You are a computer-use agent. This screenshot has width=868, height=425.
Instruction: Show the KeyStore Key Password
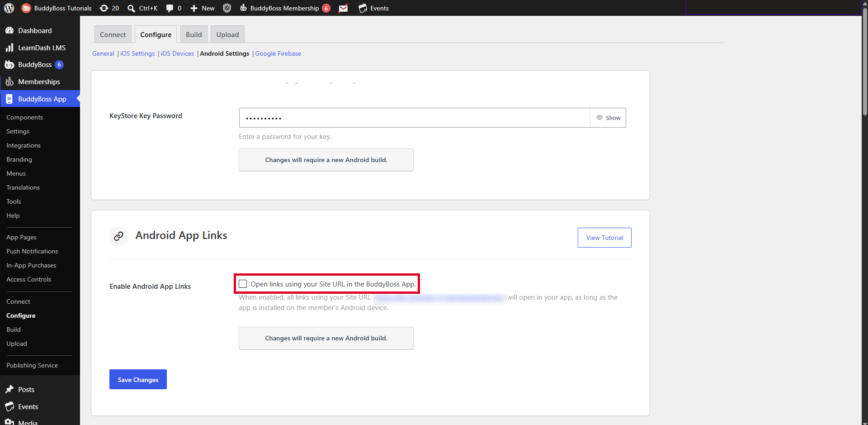pyautogui.click(x=608, y=118)
